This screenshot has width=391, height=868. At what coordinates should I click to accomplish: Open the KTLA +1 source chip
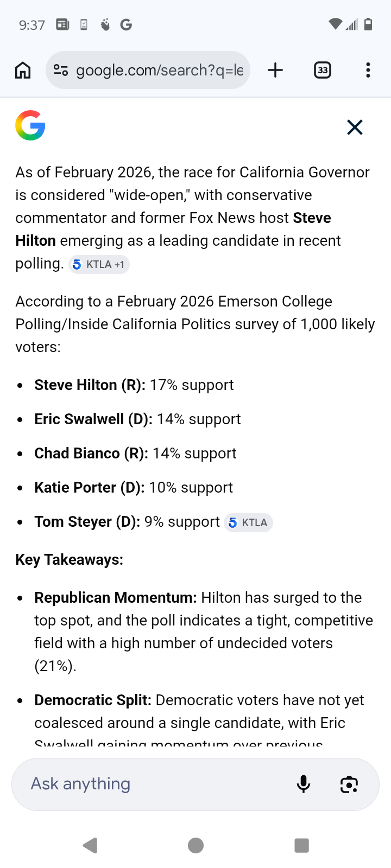[x=99, y=265]
